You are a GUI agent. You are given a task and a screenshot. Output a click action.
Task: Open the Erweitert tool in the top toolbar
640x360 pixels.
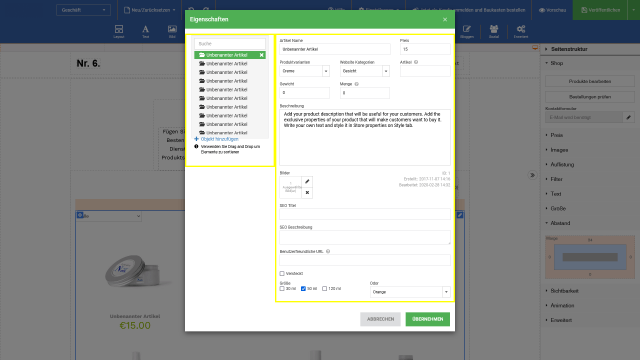[521, 31]
